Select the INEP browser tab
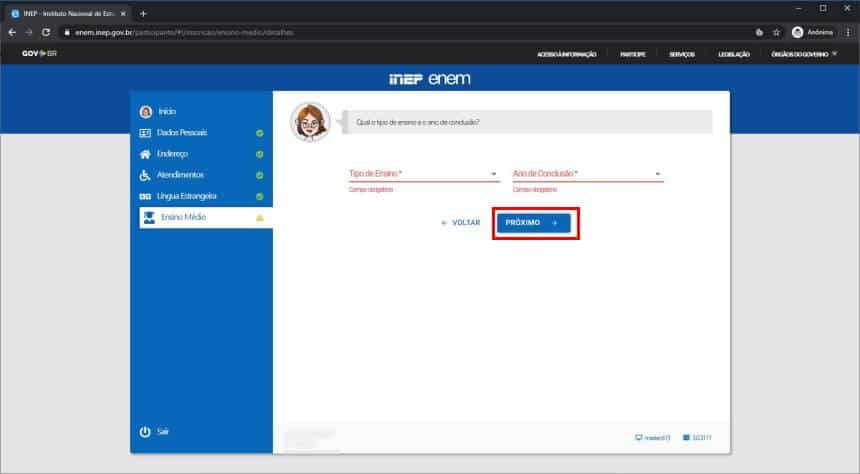This screenshot has width=860, height=474. coord(67,14)
